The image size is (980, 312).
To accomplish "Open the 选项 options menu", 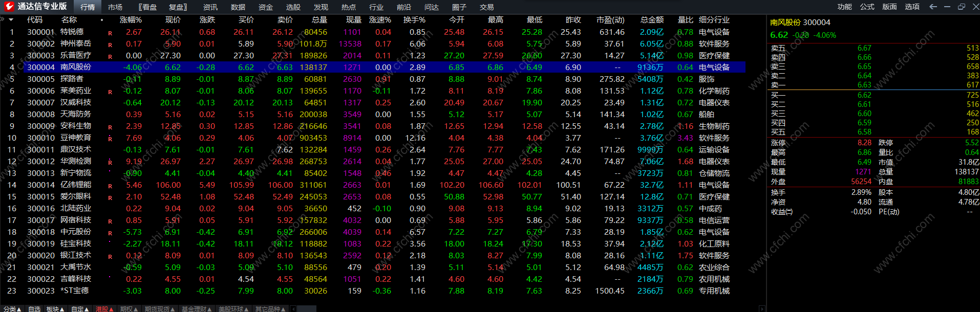I will click(912, 7).
